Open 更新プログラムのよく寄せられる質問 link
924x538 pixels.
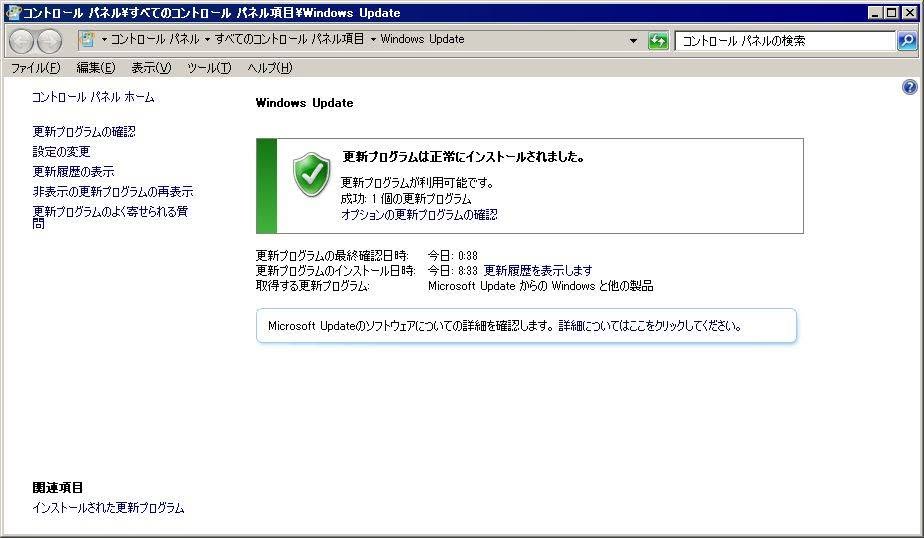click(x=110, y=217)
